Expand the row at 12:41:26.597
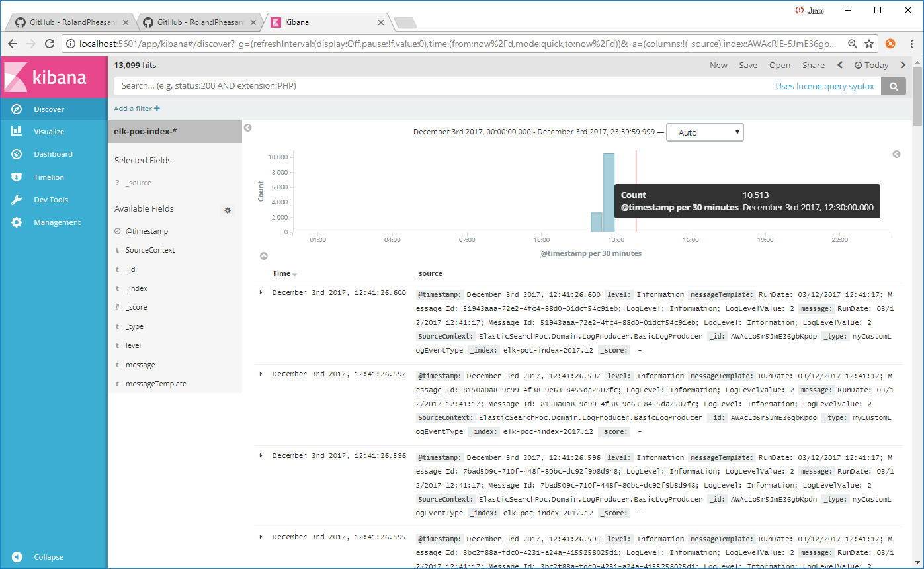The height and width of the screenshot is (569, 924). [261, 374]
